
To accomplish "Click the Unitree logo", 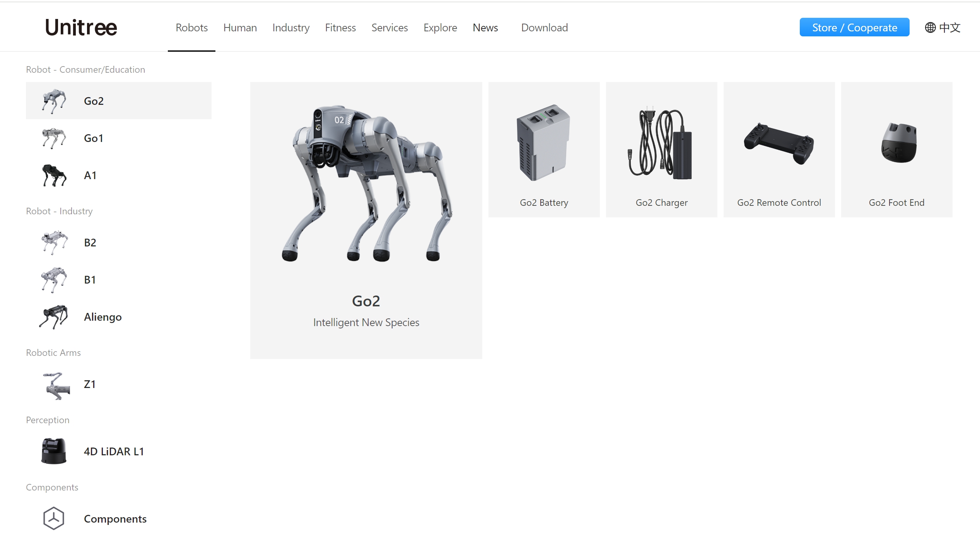I will [x=81, y=27].
